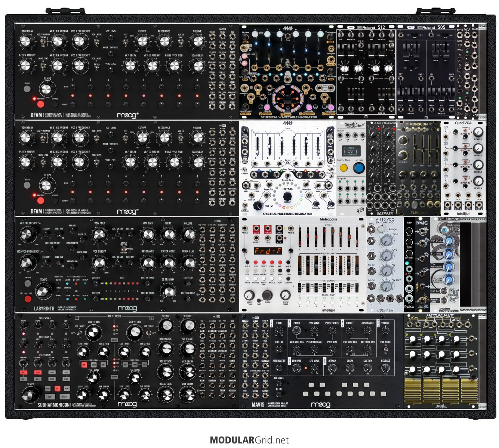Click the red RUN button on Metropolis
499x448 pixels.
(x=256, y=263)
